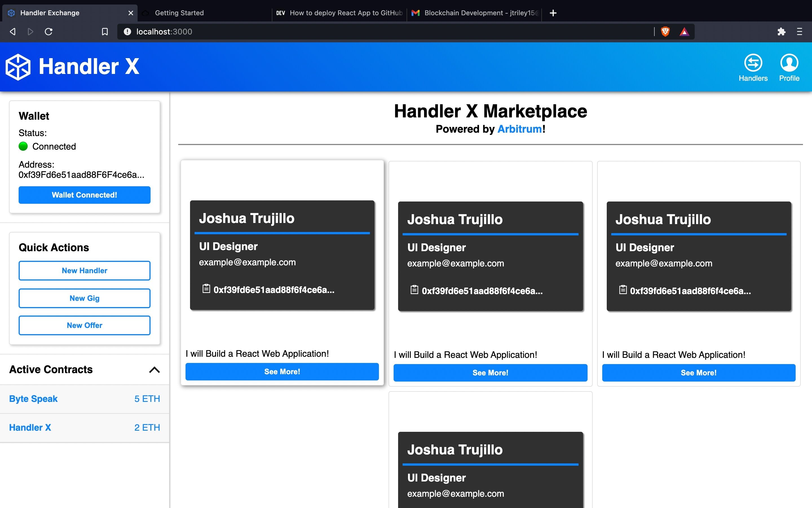Copy address clipboard icon in first card
This screenshot has height=508, width=812.
[206, 289]
